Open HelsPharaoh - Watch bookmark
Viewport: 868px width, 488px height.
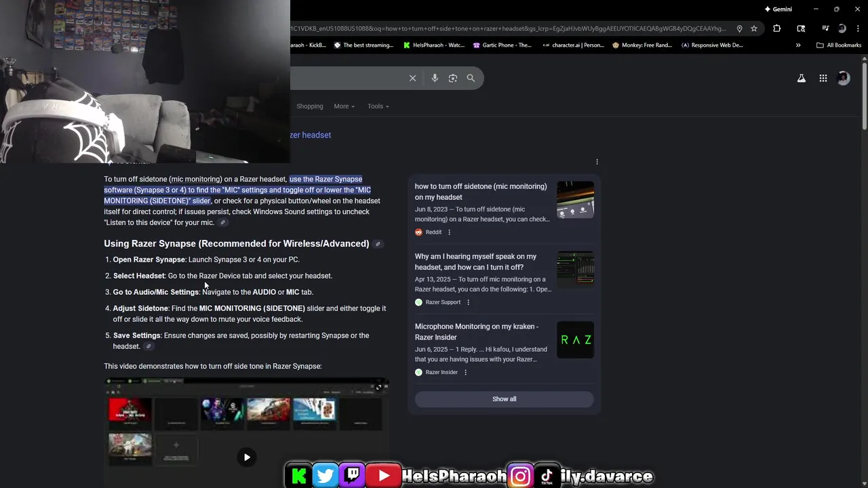(x=434, y=45)
